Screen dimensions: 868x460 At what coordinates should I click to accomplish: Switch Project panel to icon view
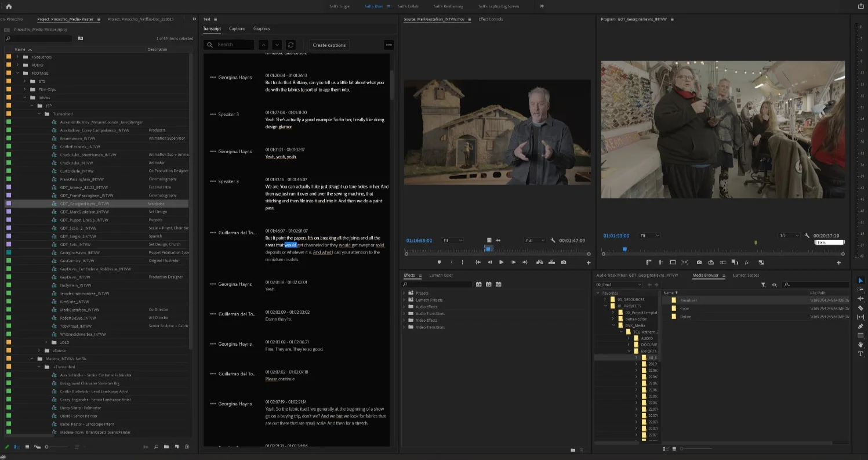click(27, 447)
